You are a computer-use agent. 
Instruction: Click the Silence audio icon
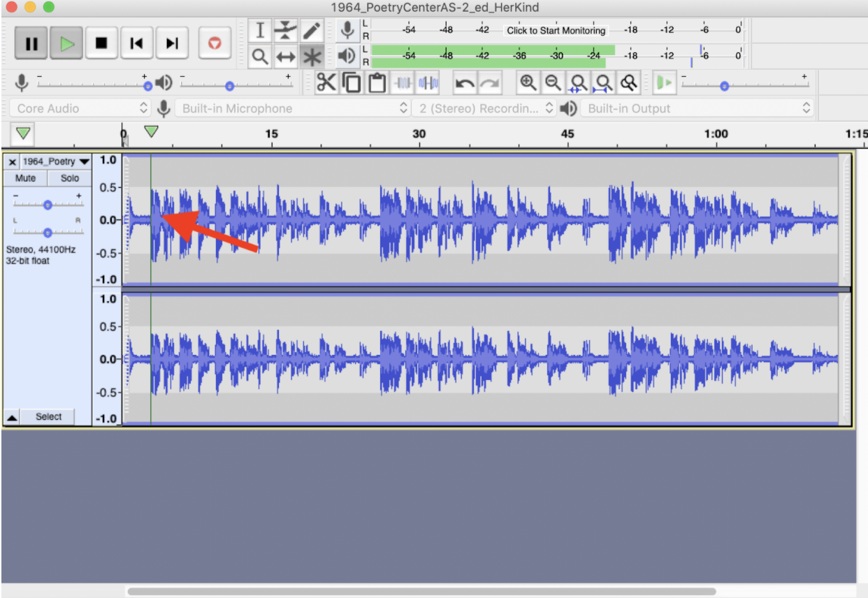(428, 83)
